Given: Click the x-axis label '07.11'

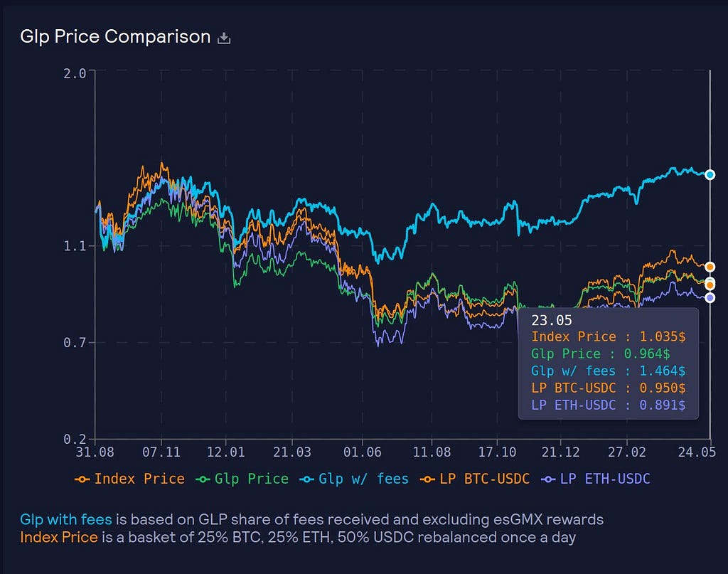Looking at the screenshot, I should [161, 452].
